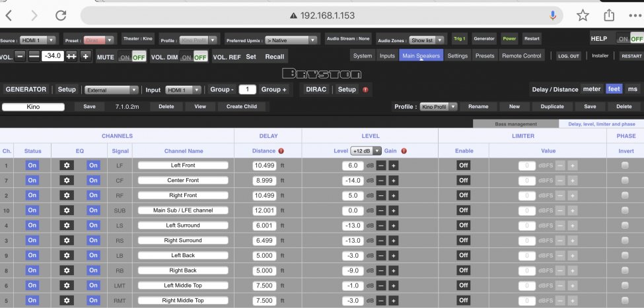The height and width of the screenshot is (308, 644).
Task: Decrease Left Front level with minus button
Action: pos(381,166)
